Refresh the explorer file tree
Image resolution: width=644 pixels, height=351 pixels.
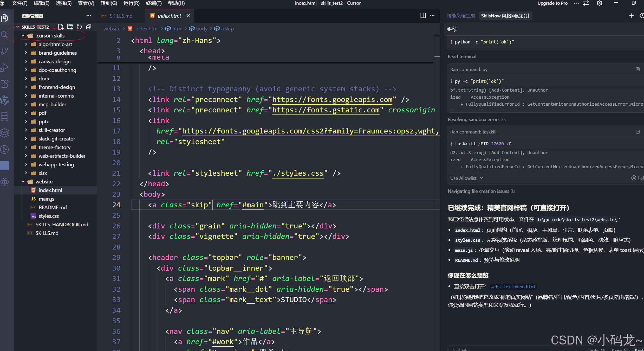tap(79, 27)
